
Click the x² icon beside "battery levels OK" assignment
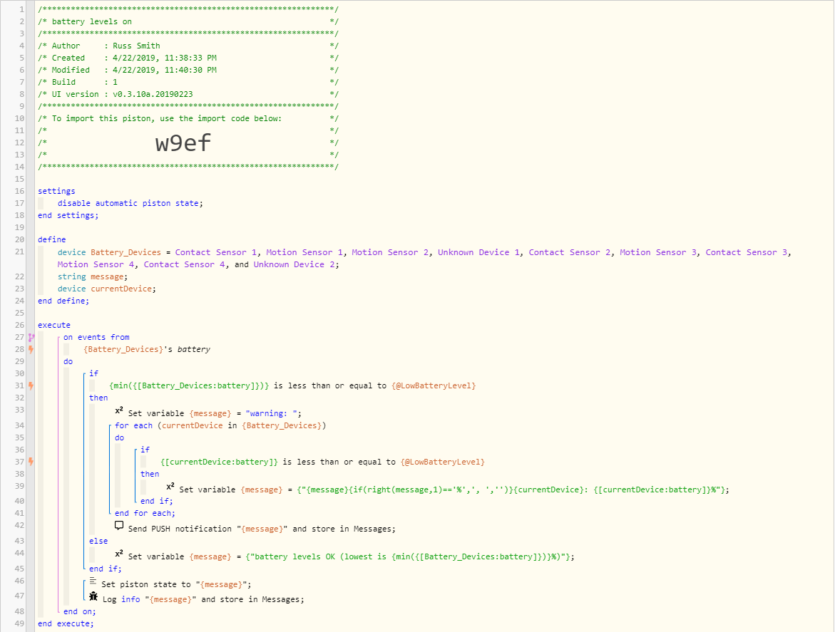click(119, 554)
